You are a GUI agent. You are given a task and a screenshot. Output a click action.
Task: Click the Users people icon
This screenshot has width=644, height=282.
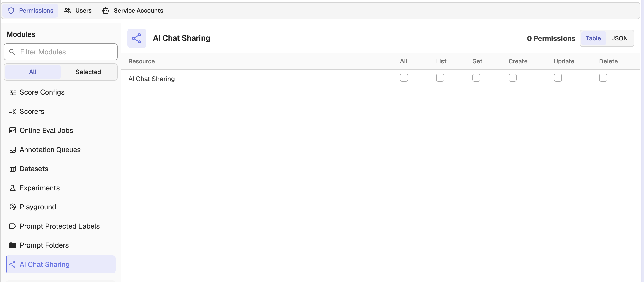(67, 11)
